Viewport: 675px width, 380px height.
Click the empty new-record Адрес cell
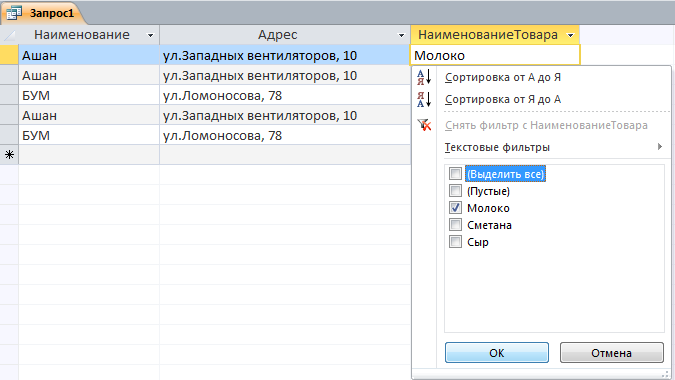pyautogui.click(x=285, y=154)
